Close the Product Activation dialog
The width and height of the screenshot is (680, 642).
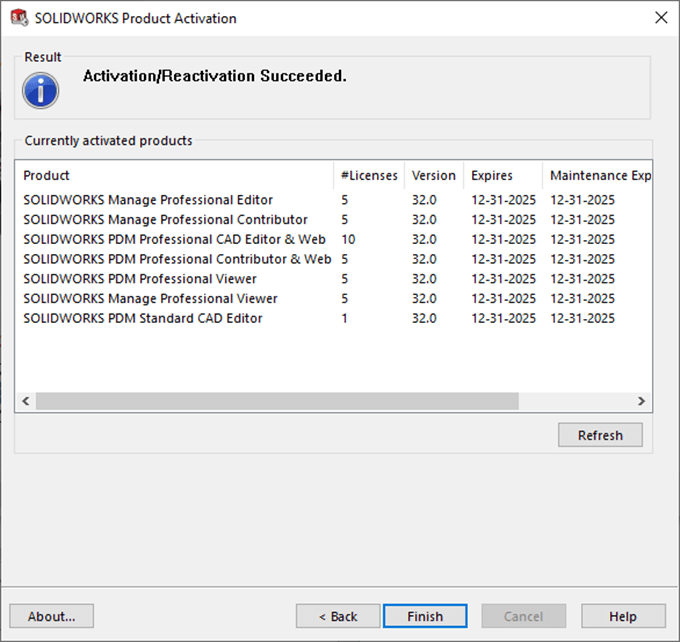coord(660,18)
